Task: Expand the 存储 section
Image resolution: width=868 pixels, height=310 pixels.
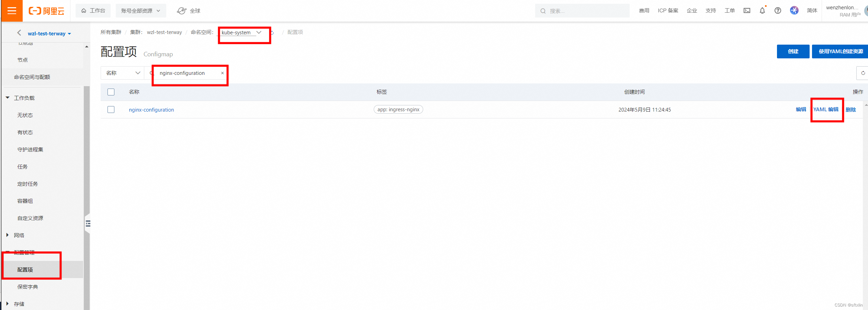Action: click(x=8, y=304)
